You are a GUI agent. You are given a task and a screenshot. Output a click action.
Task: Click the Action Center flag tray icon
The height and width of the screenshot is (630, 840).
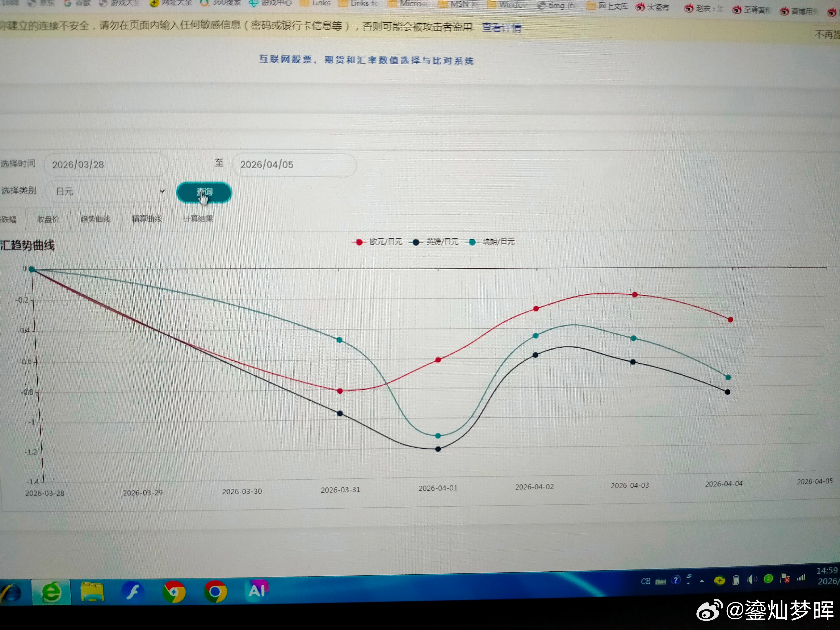pyautogui.click(x=785, y=578)
